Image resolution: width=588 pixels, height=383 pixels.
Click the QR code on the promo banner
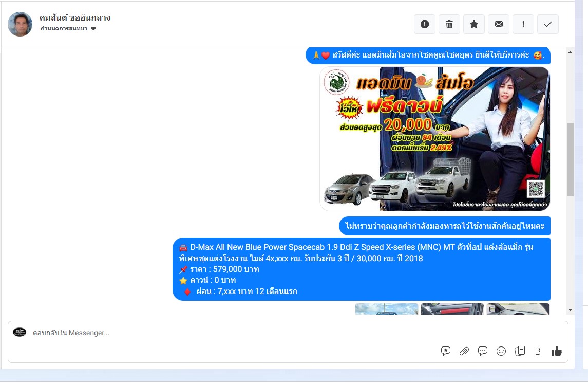coord(536,189)
